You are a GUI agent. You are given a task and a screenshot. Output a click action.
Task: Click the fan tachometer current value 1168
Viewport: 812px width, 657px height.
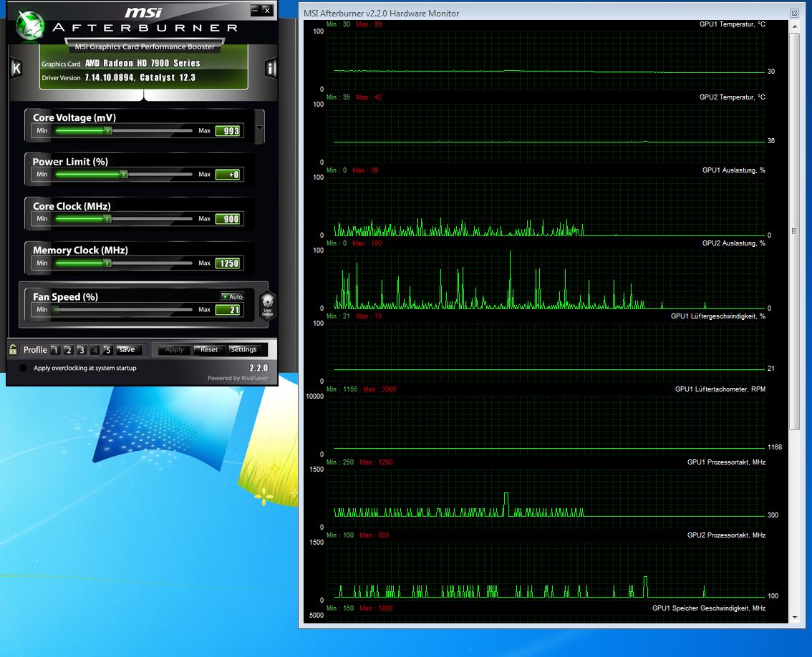point(775,447)
